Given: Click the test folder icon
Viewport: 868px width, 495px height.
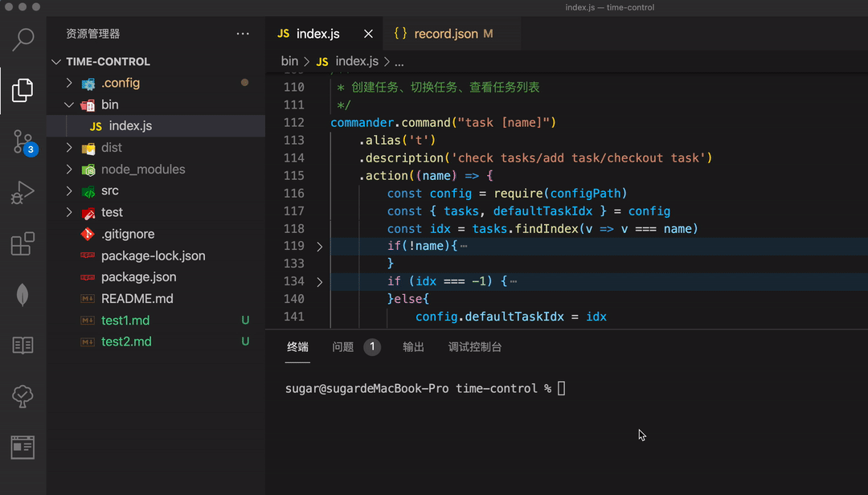Looking at the screenshot, I should 88,213.
